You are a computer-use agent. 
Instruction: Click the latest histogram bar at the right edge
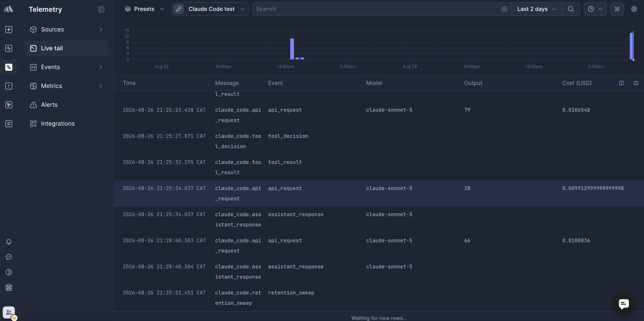pyautogui.click(x=631, y=46)
